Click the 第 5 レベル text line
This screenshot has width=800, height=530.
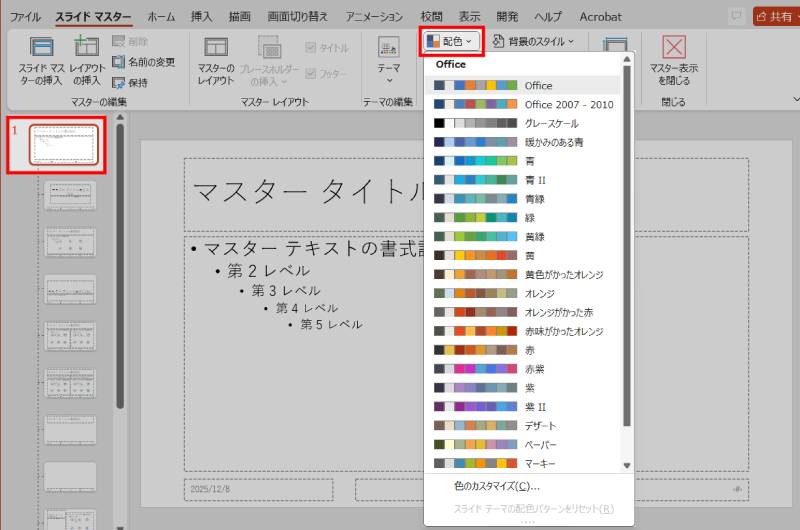click(331, 324)
